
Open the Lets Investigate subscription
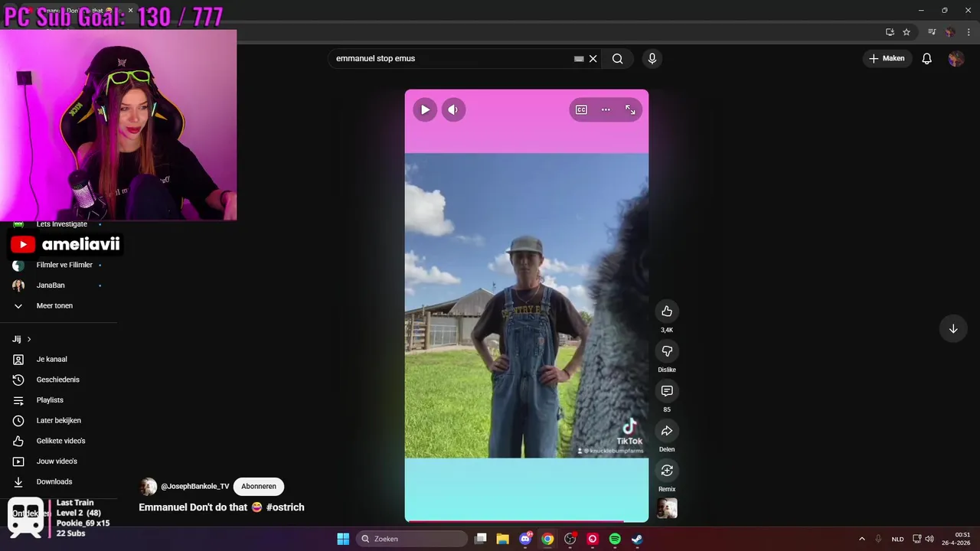(x=62, y=224)
